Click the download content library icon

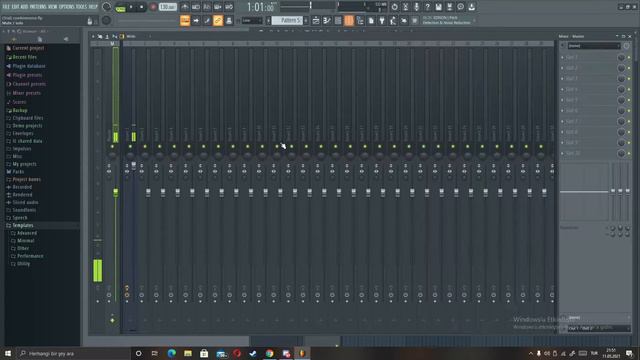tap(471, 7)
